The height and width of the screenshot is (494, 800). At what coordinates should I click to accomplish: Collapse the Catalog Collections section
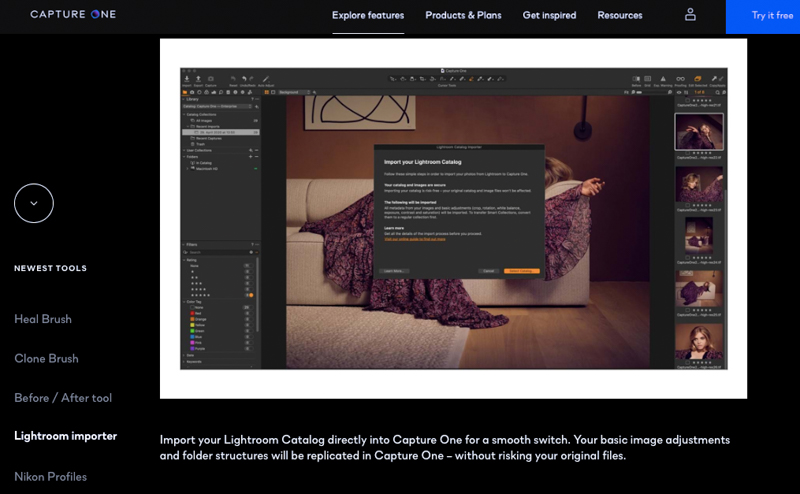click(184, 114)
